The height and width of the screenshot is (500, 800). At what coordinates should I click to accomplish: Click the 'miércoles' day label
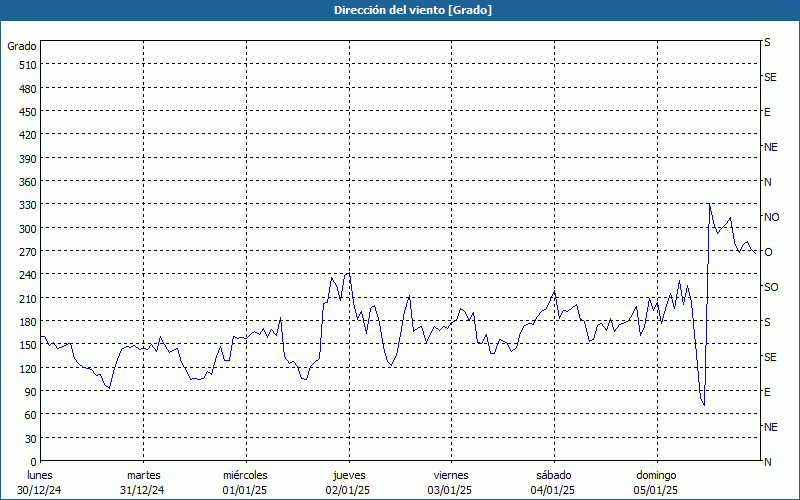click(x=245, y=475)
